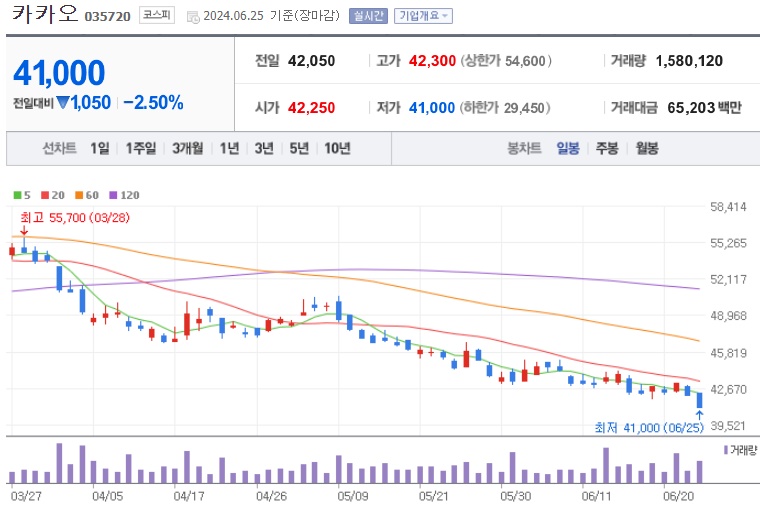760x508 pixels.
Task: Click the 카카오 stock name heading
Action: [45, 13]
